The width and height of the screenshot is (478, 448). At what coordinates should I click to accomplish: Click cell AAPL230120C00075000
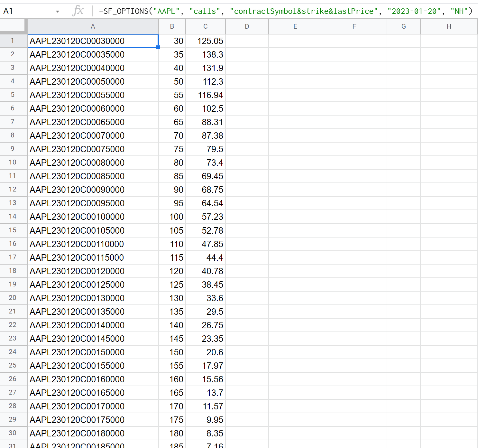coord(93,149)
